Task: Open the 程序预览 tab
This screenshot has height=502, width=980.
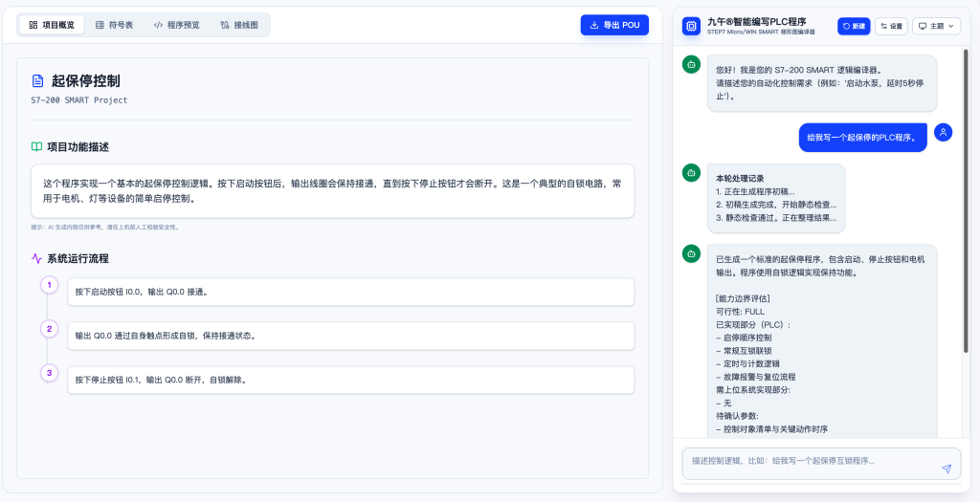Action: click(x=177, y=25)
